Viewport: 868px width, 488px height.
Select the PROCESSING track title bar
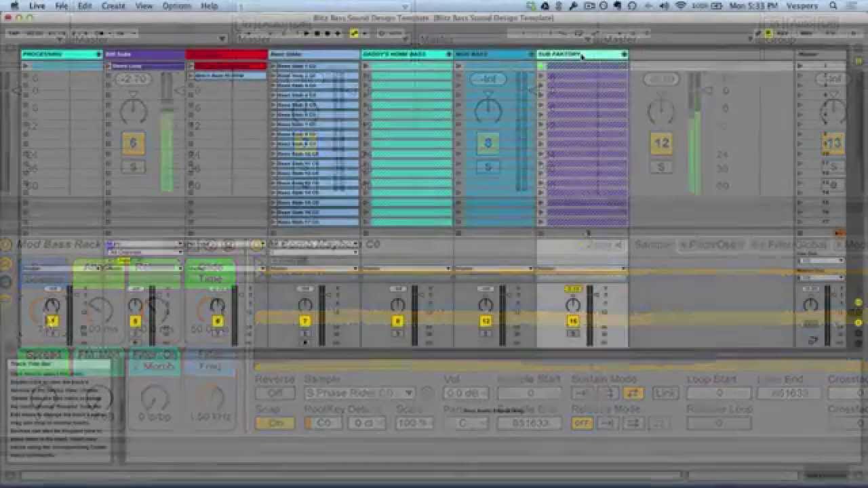coord(62,54)
